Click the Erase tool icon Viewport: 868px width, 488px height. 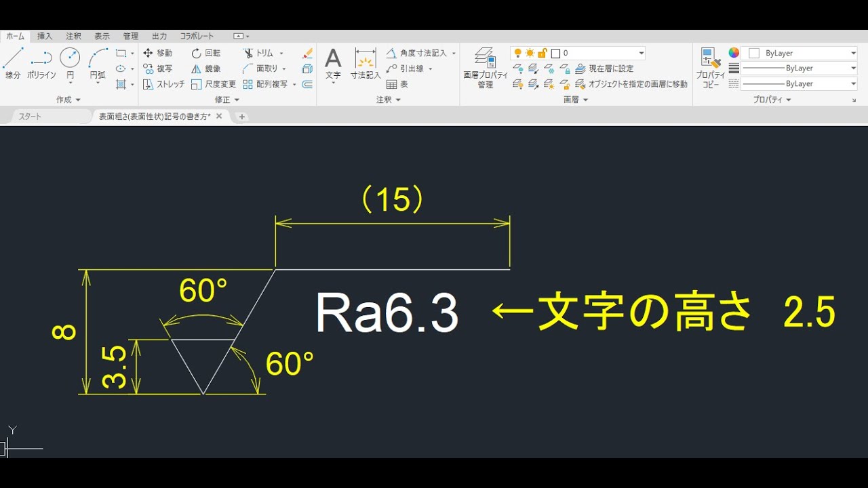pos(307,53)
